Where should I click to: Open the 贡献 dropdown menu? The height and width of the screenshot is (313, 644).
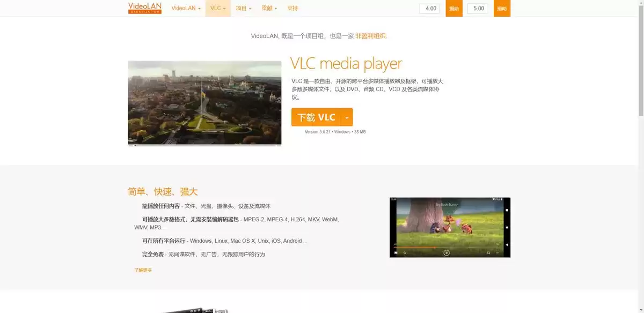pyautogui.click(x=268, y=8)
